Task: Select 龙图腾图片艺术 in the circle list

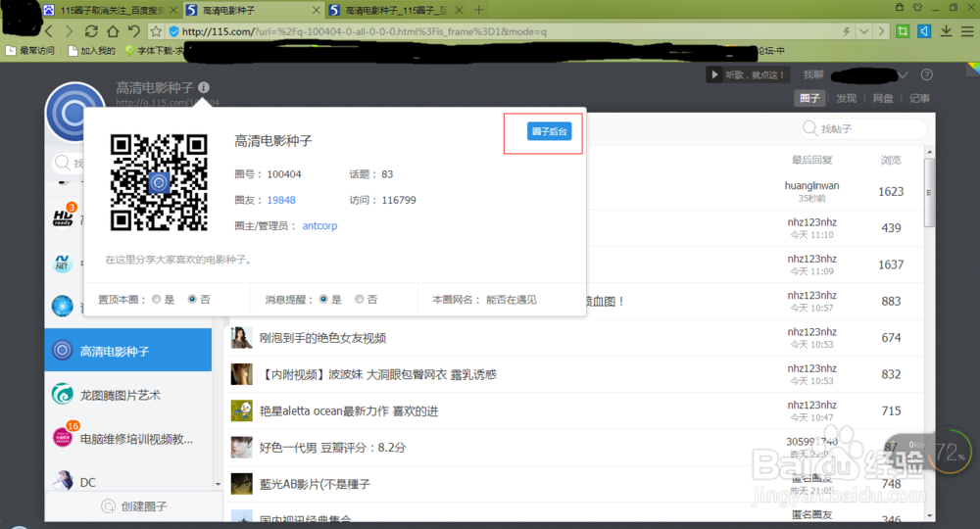Action: [x=128, y=395]
